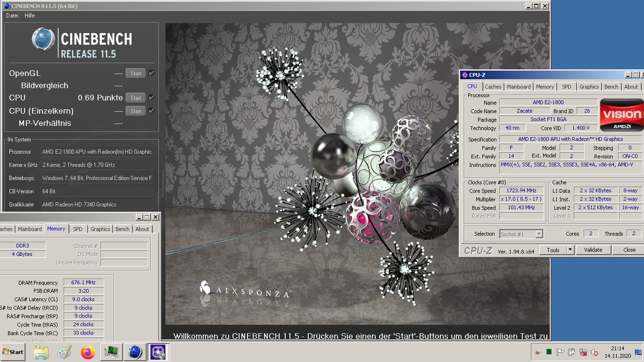Click the Validate button in CPU-Z
Image resolution: width=644 pixels, height=362 pixels.
(593, 250)
